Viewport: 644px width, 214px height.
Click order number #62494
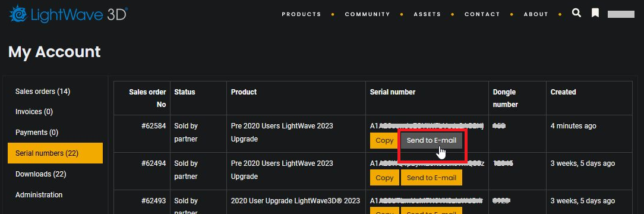[154, 163]
